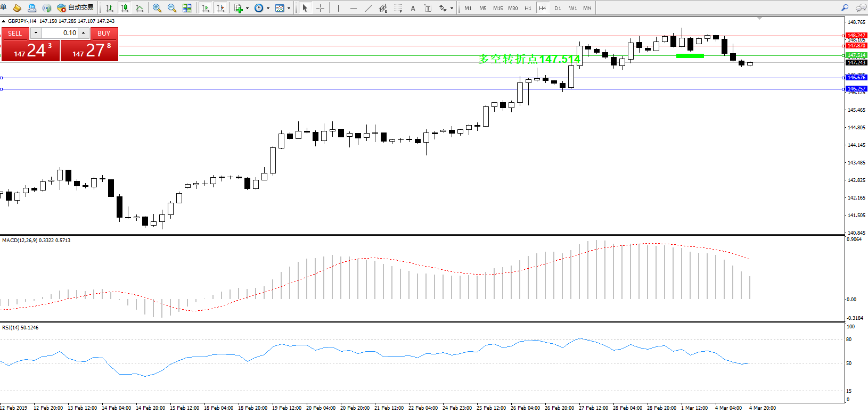Switch chart to bar chart mode

[x=110, y=8]
